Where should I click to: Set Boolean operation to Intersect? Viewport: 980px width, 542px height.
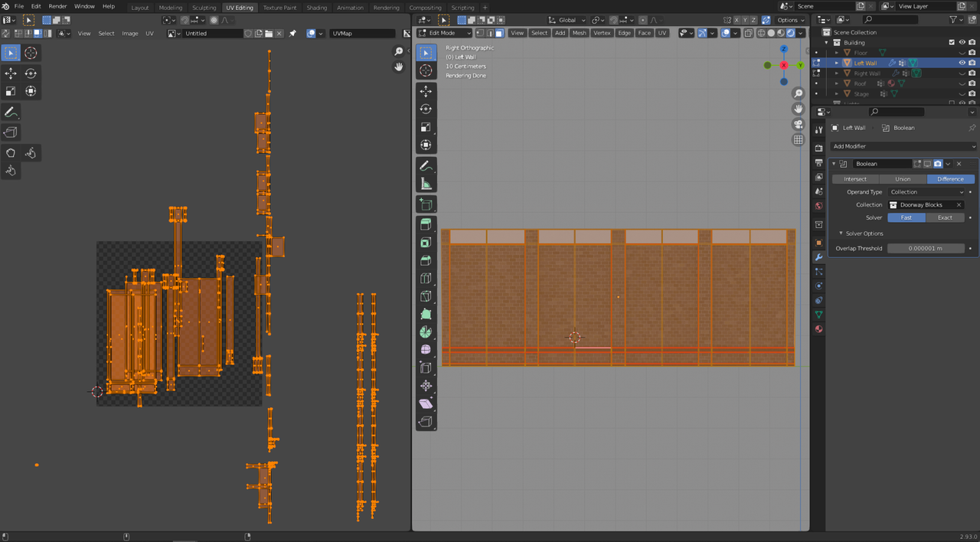[855, 179]
